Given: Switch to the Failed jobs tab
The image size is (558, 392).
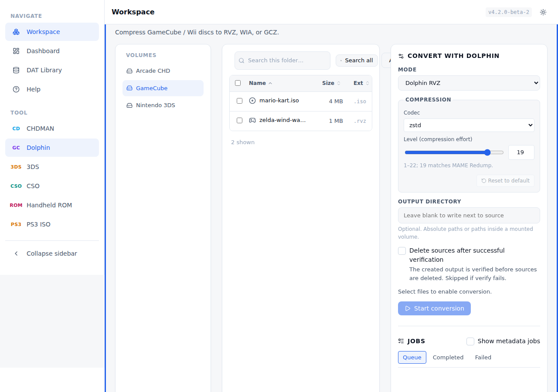Looking at the screenshot, I should pyautogui.click(x=483, y=358).
